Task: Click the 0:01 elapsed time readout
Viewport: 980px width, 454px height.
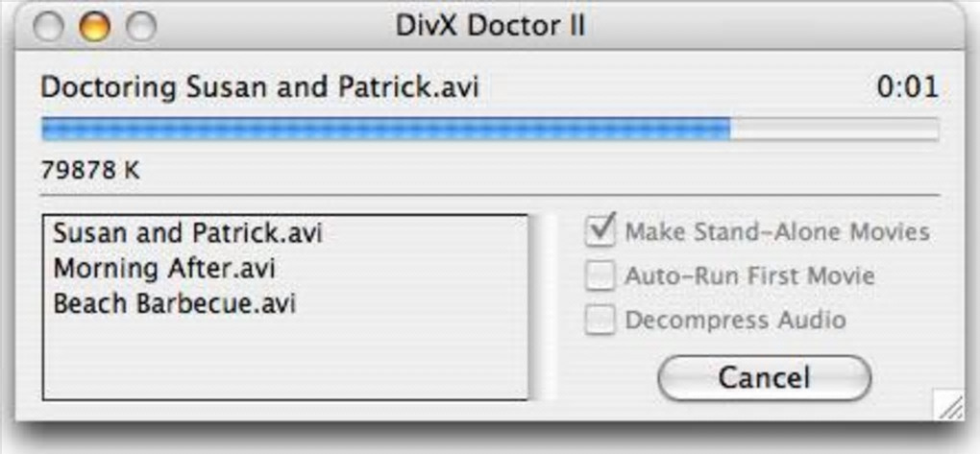Action: (907, 87)
